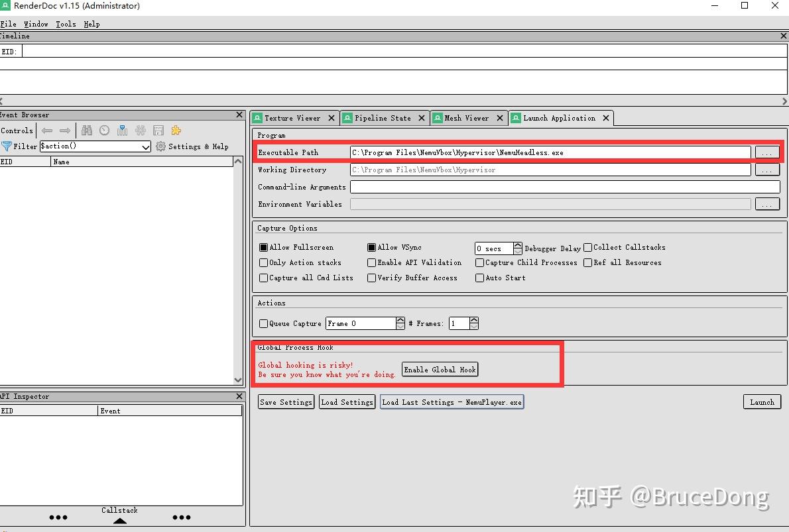
Task: Close the Event Browser panel
Action: click(x=239, y=115)
